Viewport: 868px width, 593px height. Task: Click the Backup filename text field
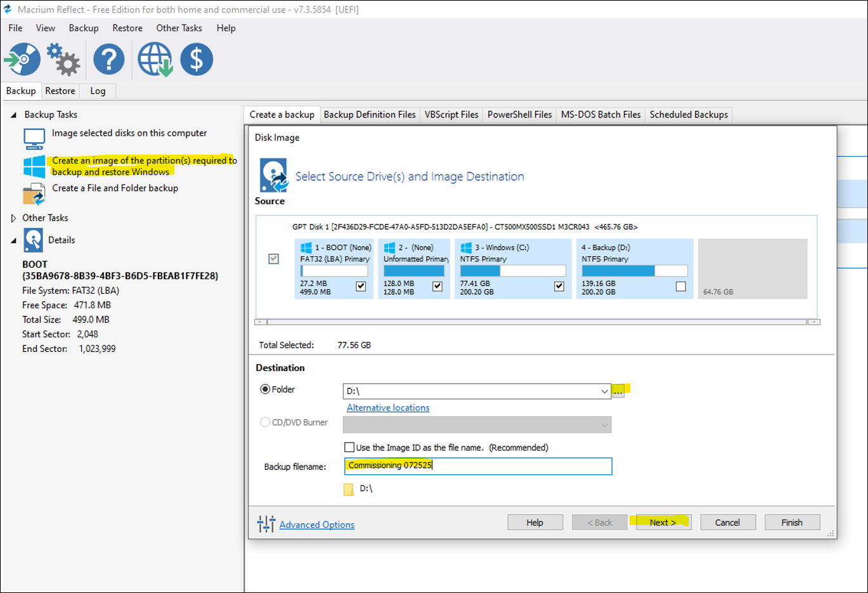click(x=478, y=466)
